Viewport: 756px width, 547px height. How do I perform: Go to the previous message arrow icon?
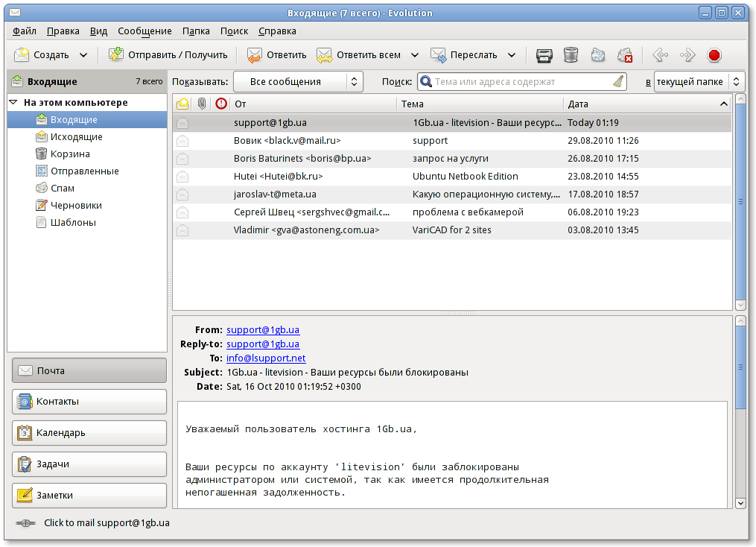point(660,55)
